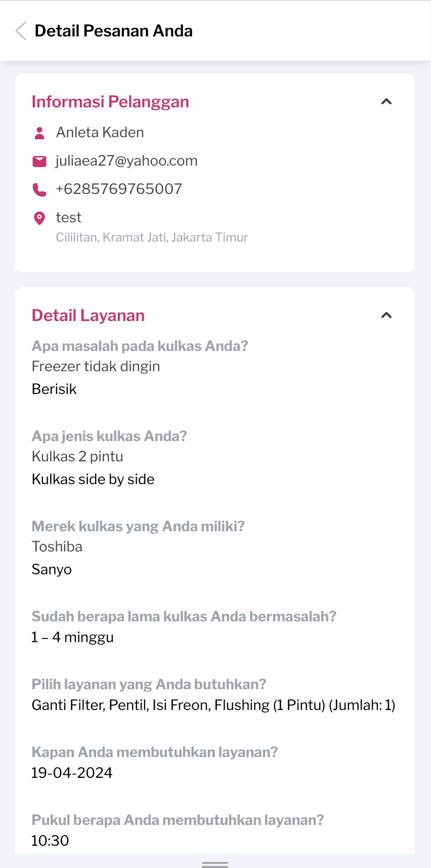Tap the back arrow icon
The width and height of the screenshot is (431, 868).
pos(21,31)
